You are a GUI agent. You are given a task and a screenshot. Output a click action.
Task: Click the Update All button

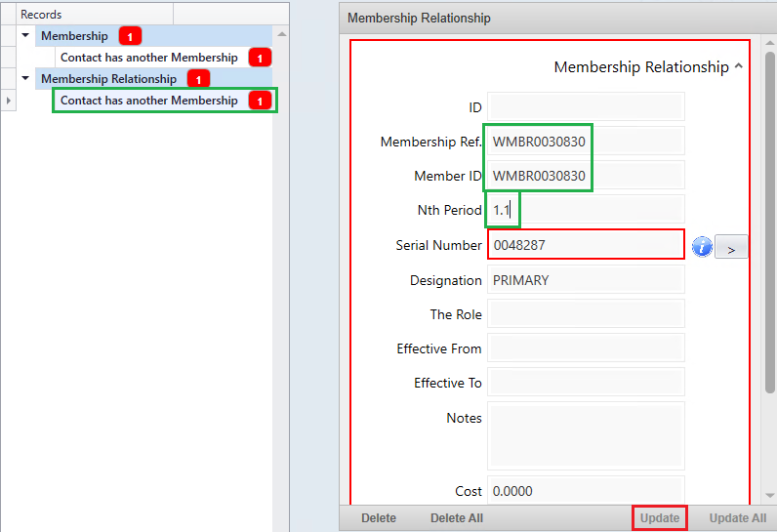tap(737, 517)
